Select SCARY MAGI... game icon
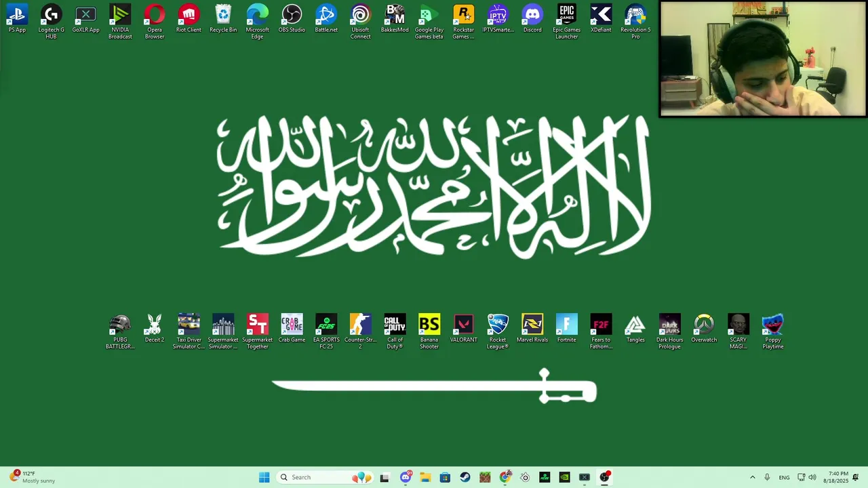The height and width of the screenshot is (488, 868). click(738, 331)
